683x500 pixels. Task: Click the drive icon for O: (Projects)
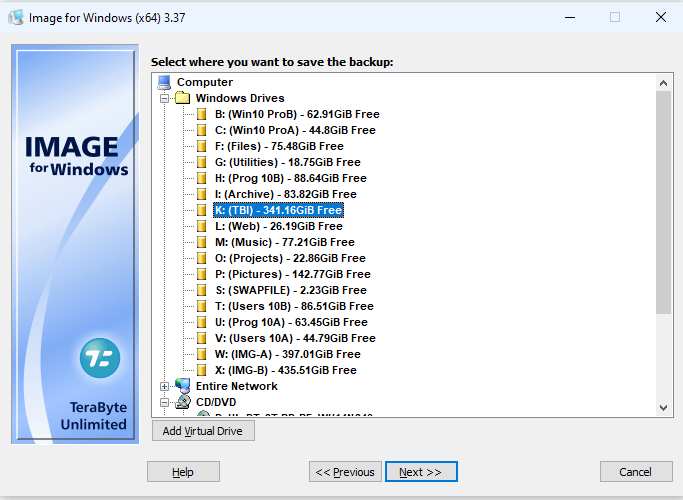click(x=201, y=258)
